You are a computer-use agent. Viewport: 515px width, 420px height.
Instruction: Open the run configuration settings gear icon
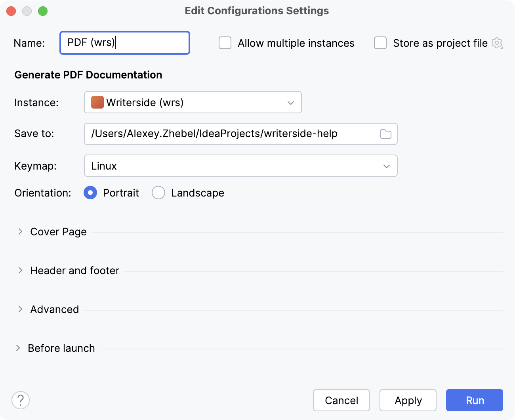(497, 43)
